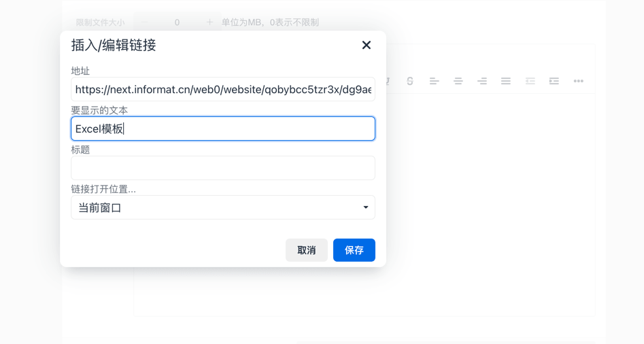Select the align left icon
The image size is (644, 344).
click(x=434, y=81)
